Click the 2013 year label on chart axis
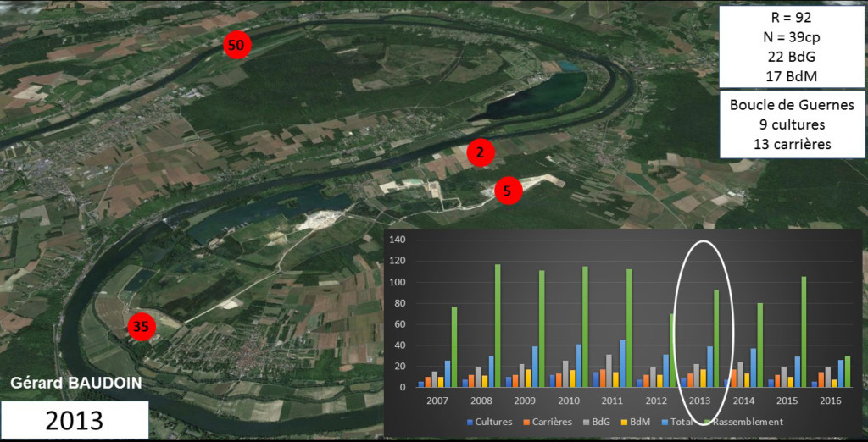 coord(698,400)
